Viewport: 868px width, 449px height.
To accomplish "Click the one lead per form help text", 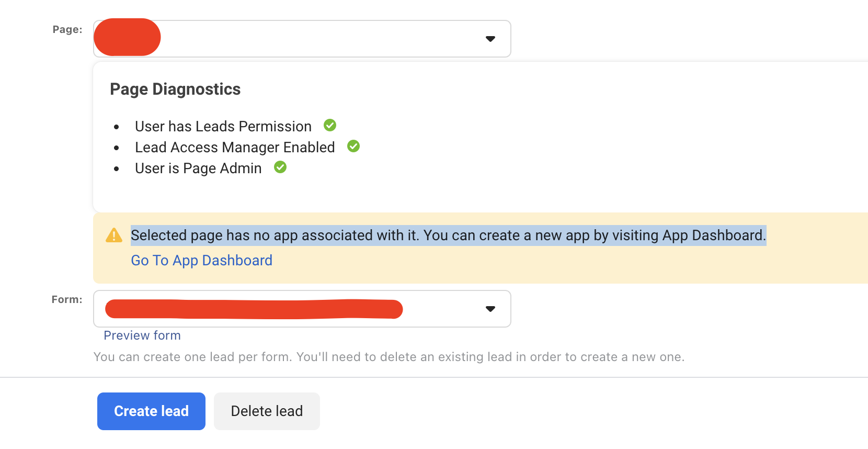I will coord(389,357).
